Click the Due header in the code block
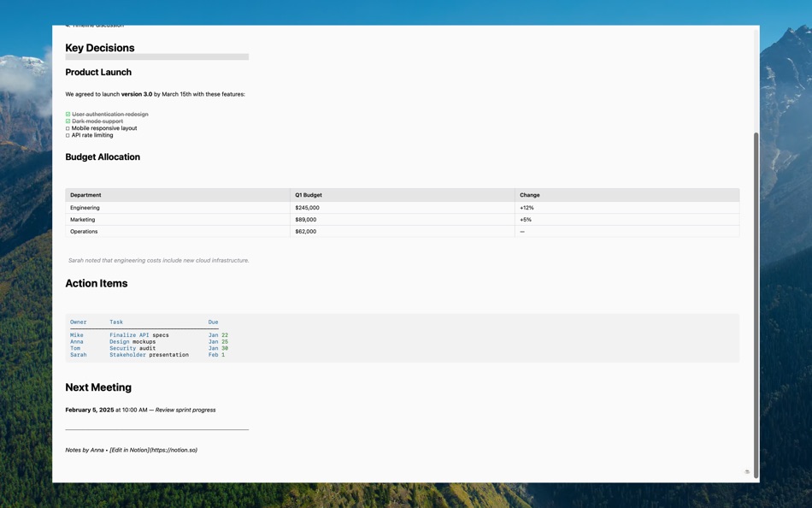 214,322
